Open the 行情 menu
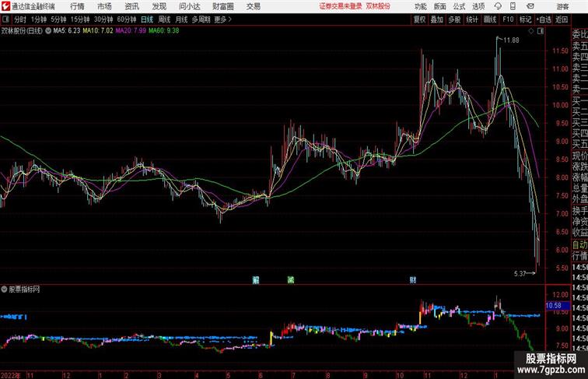This screenshot has height=379, width=588. pyautogui.click(x=77, y=6)
